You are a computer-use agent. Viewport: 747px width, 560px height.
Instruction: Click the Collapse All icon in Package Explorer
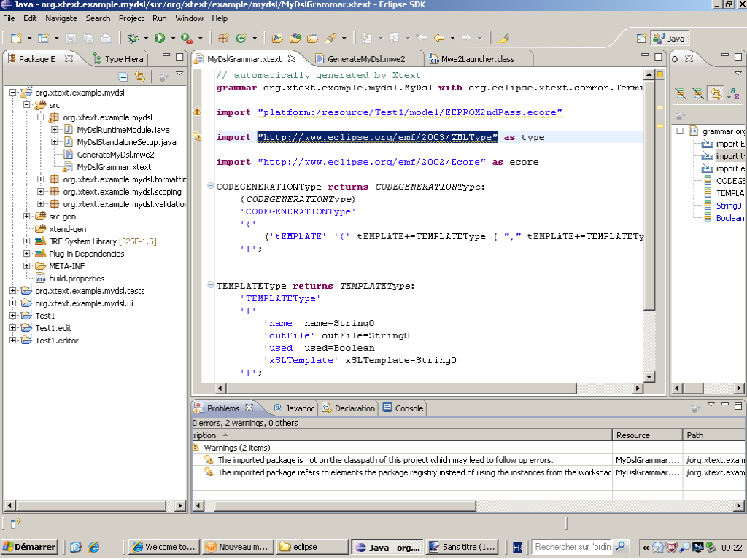click(x=123, y=77)
